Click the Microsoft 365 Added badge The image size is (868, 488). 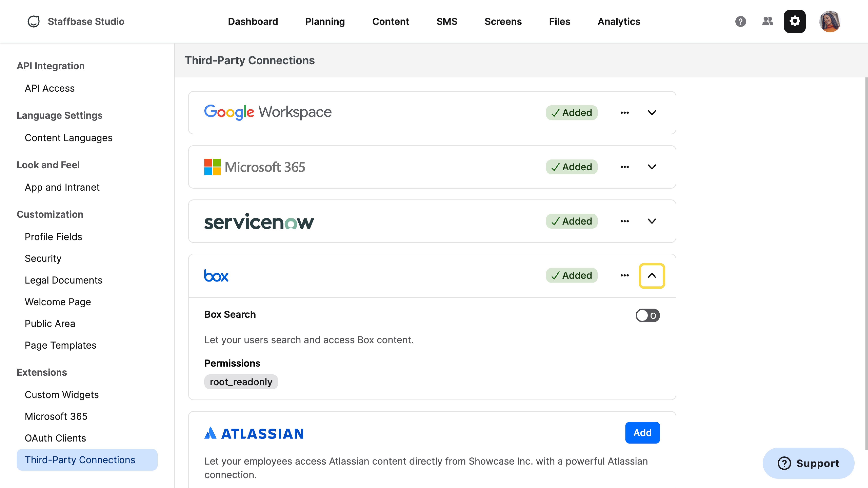coord(572,167)
